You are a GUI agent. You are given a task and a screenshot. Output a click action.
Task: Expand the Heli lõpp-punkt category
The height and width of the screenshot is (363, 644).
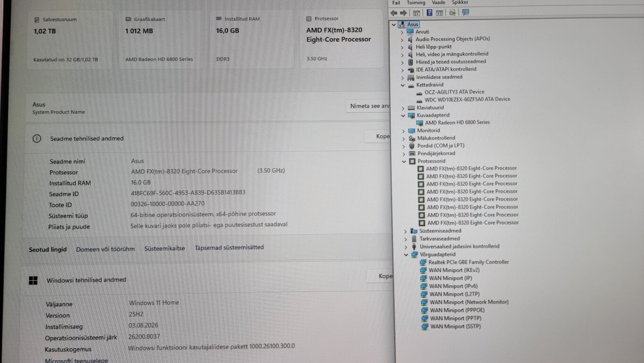(x=402, y=47)
